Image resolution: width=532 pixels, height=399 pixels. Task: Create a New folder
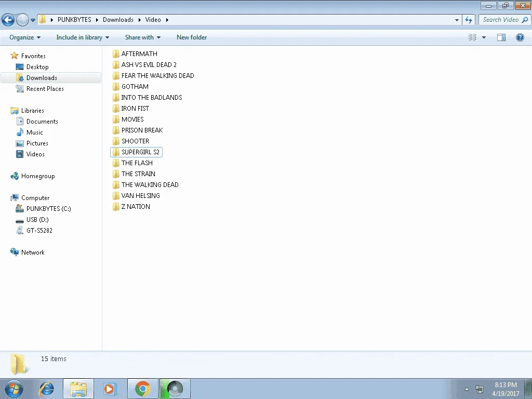192,37
